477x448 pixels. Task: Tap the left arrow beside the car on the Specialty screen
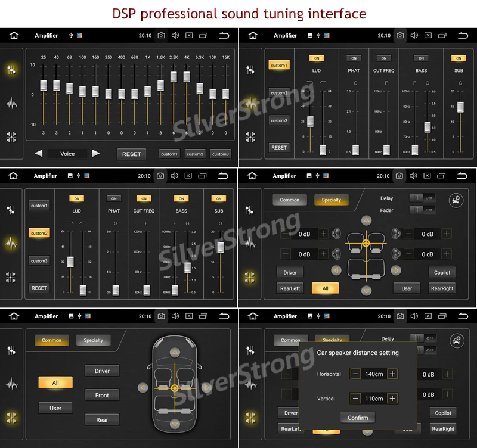point(336,270)
